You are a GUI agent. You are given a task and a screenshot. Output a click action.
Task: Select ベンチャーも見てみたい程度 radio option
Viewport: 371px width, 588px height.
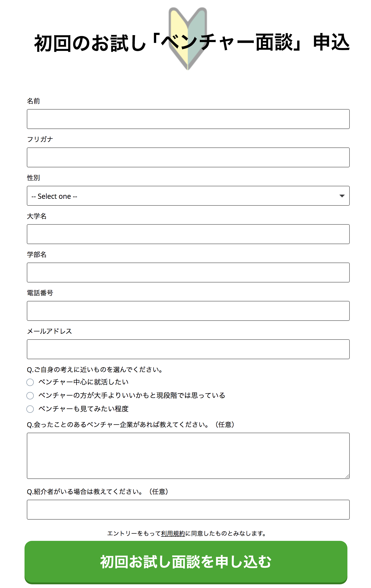pyautogui.click(x=30, y=409)
